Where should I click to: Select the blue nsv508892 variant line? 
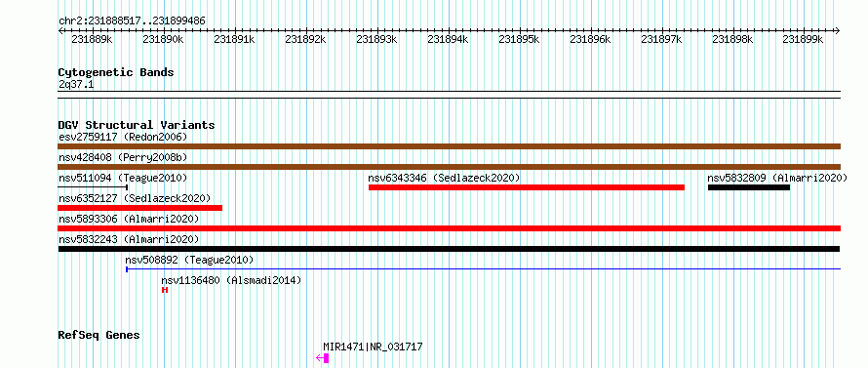point(484,269)
